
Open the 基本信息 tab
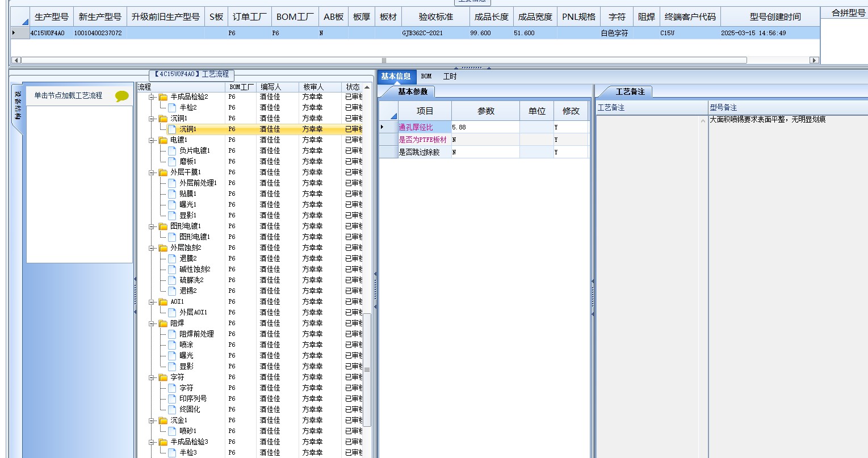click(396, 77)
